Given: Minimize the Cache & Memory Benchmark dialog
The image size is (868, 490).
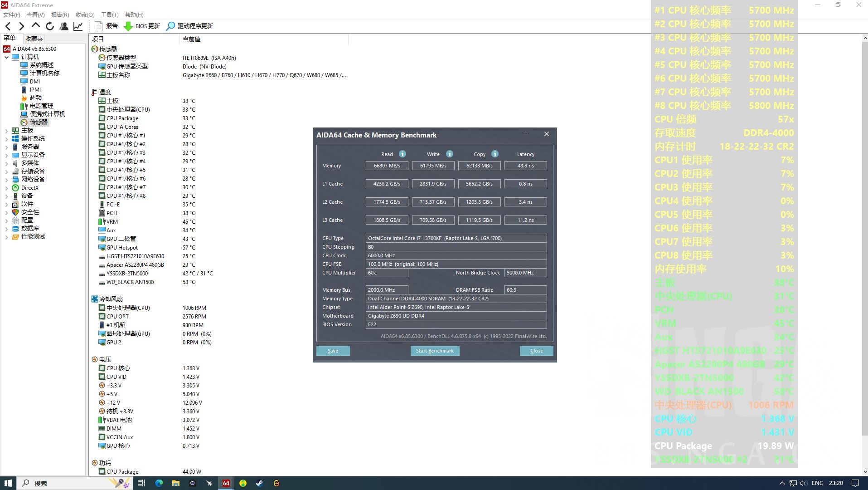Looking at the screenshot, I should click(526, 134).
